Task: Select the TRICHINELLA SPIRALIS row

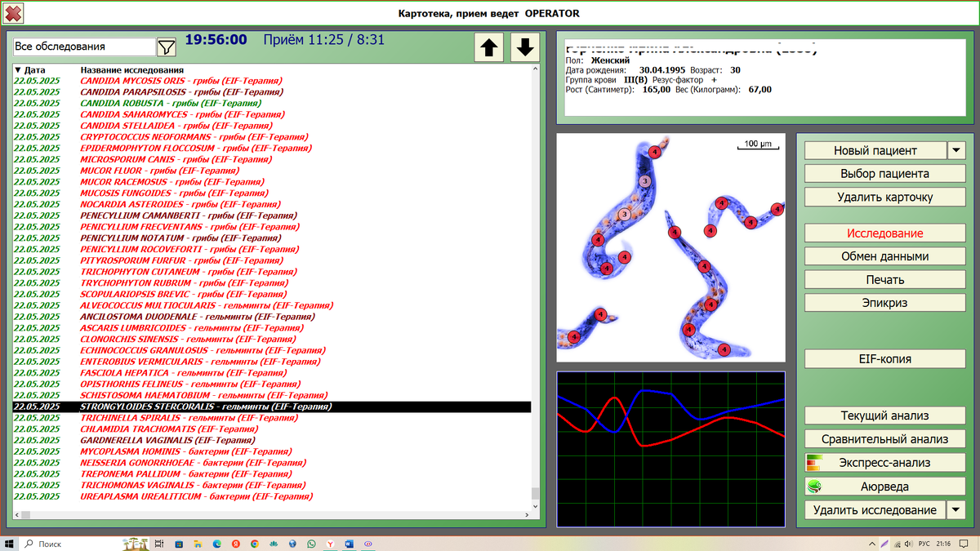Action: click(x=271, y=418)
